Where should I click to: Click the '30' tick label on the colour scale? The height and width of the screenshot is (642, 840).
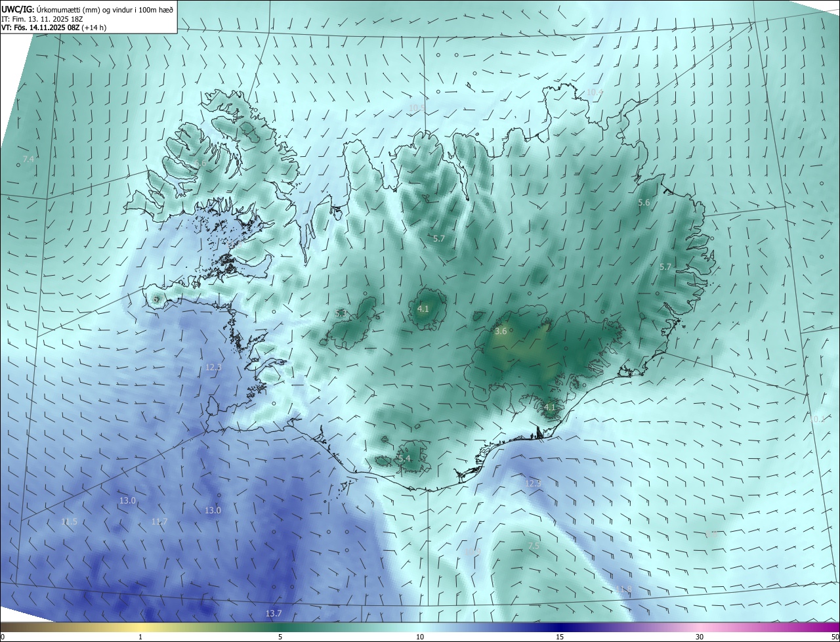click(700, 637)
